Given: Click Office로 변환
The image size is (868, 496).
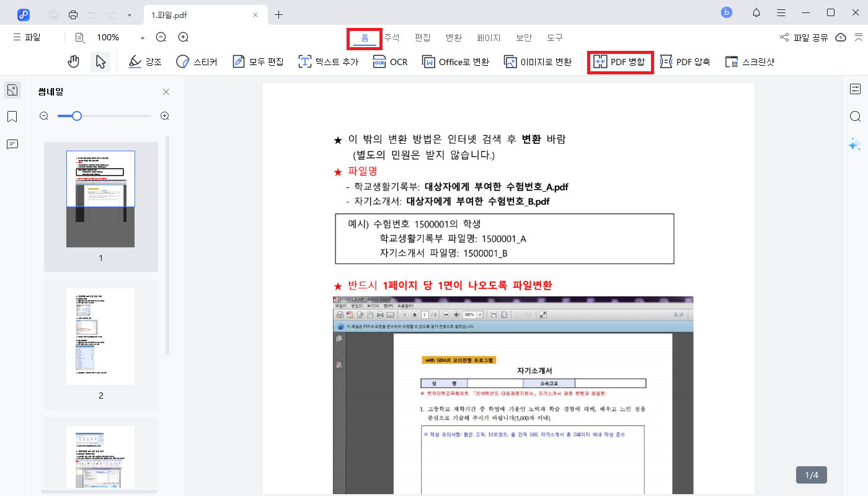Looking at the screenshot, I should pos(456,61).
